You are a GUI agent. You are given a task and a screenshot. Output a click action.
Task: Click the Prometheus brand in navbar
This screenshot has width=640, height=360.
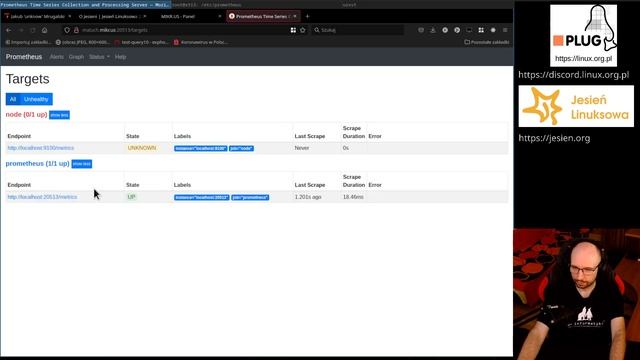24,57
